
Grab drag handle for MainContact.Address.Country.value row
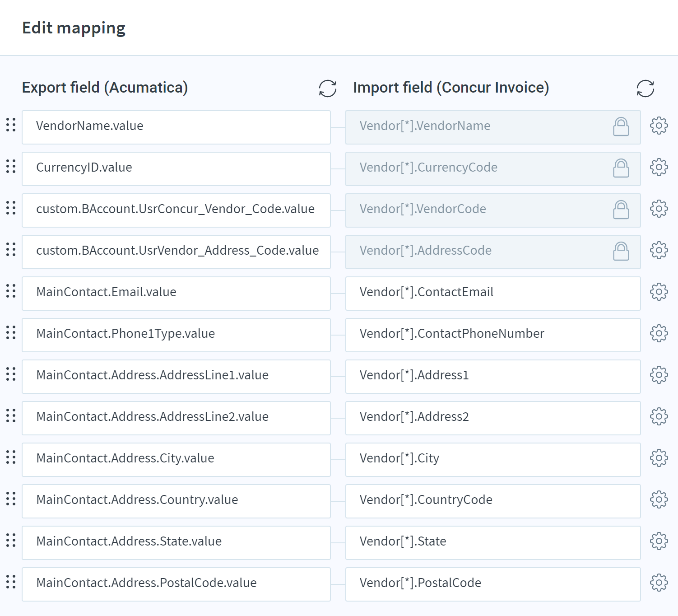click(11, 499)
